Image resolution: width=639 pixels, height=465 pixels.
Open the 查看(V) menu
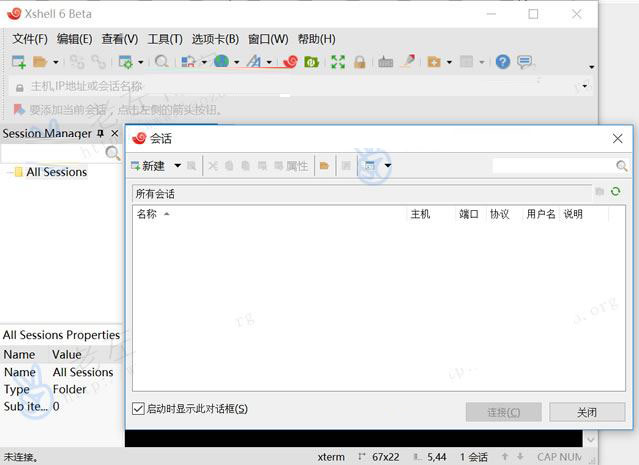[x=120, y=39]
